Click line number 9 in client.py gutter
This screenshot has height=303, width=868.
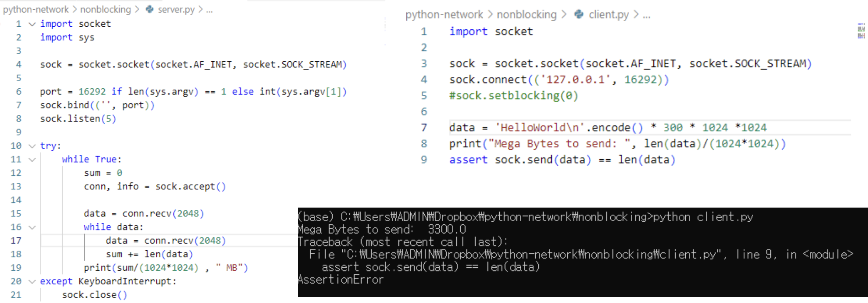(424, 160)
